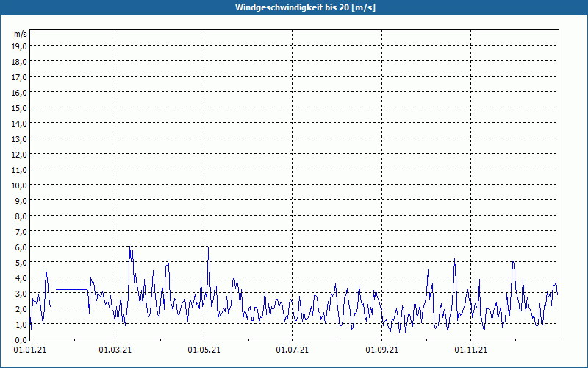
Task: Click the 01.03.21 date label
Action: [115, 350]
